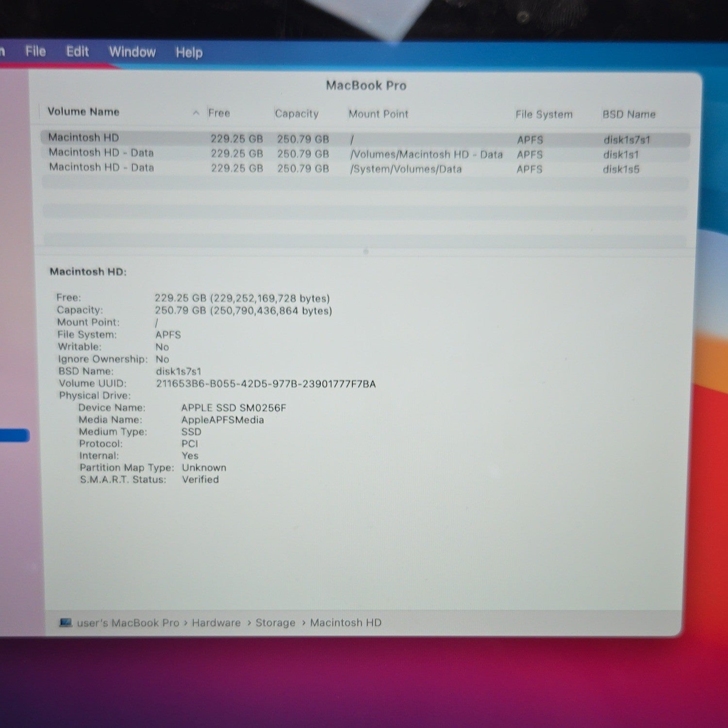The height and width of the screenshot is (728, 728).
Task: Select the Macintosh HD volume row
Action: point(365,139)
